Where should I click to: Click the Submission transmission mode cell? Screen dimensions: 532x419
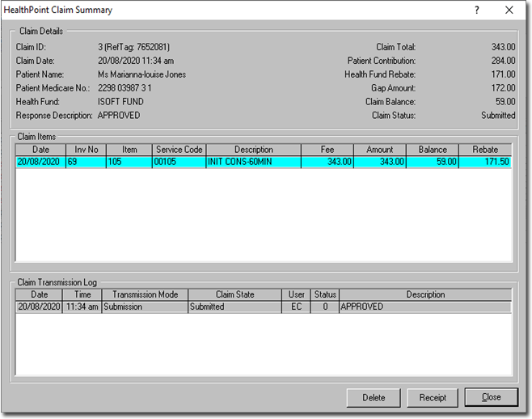pyautogui.click(x=146, y=307)
